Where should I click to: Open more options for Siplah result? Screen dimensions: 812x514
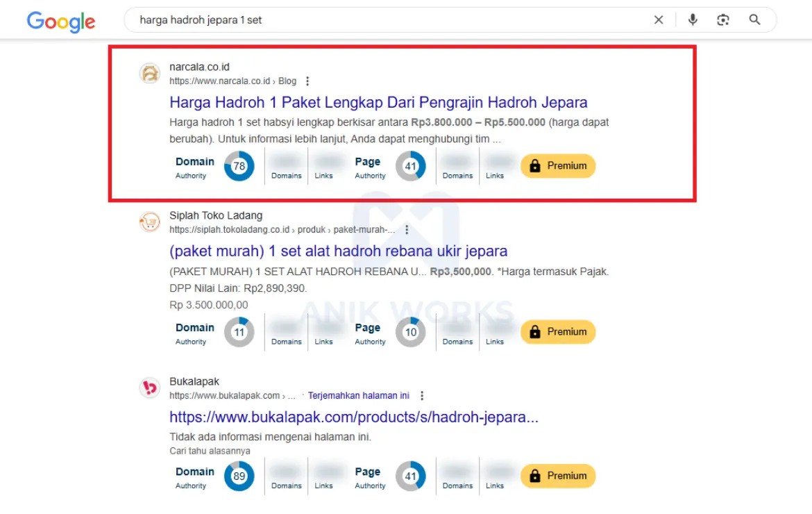407,230
